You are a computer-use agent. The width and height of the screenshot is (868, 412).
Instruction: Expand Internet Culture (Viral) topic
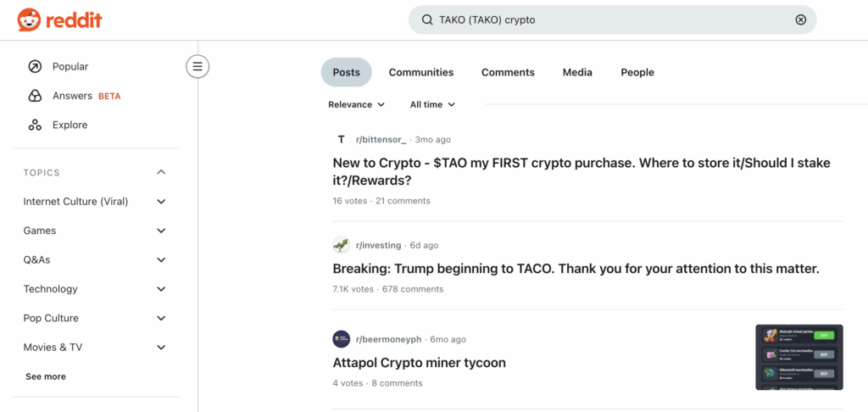[x=161, y=202]
